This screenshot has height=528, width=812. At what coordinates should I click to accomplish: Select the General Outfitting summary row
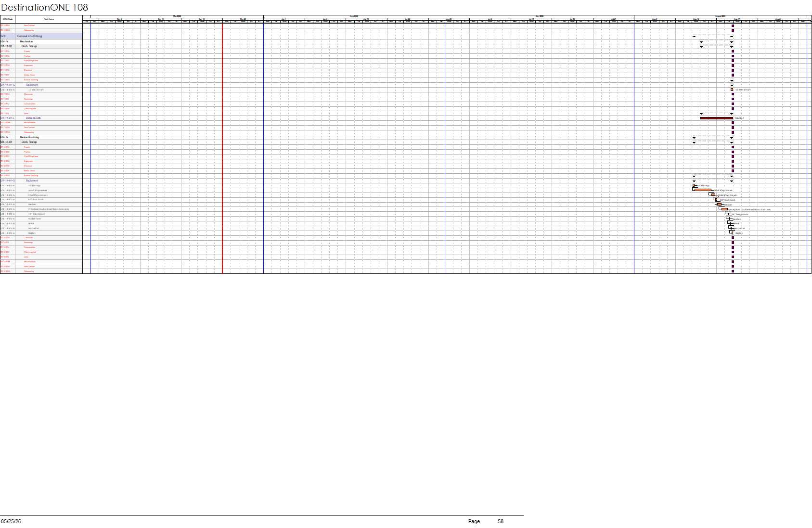pos(41,36)
